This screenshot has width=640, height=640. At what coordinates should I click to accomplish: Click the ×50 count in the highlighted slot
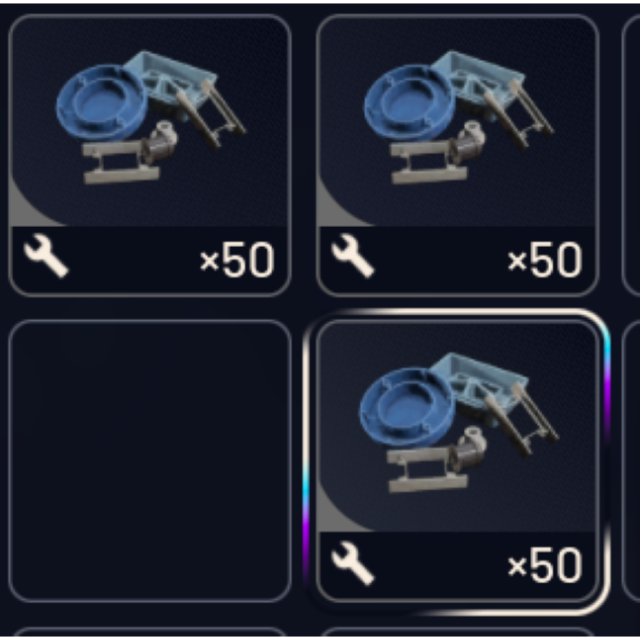544,566
